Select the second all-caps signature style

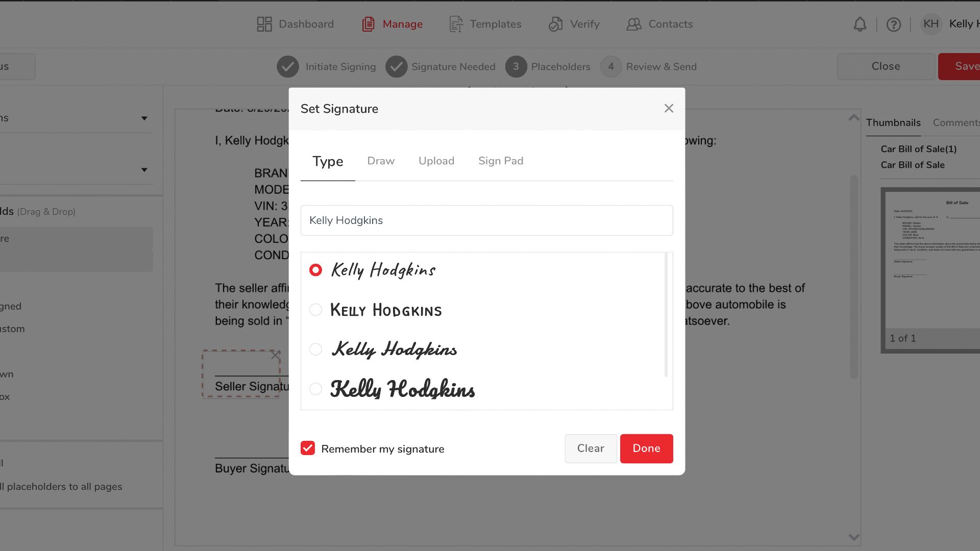click(315, 310)
